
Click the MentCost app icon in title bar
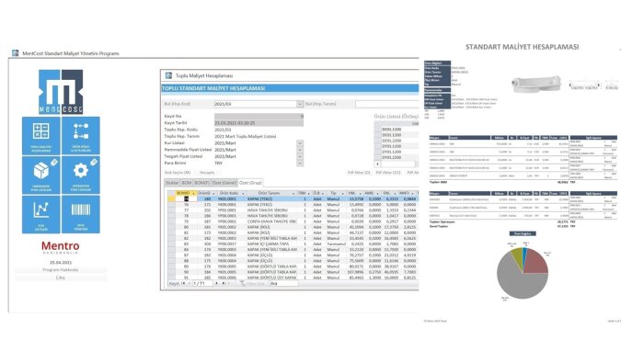coord(16,53)
